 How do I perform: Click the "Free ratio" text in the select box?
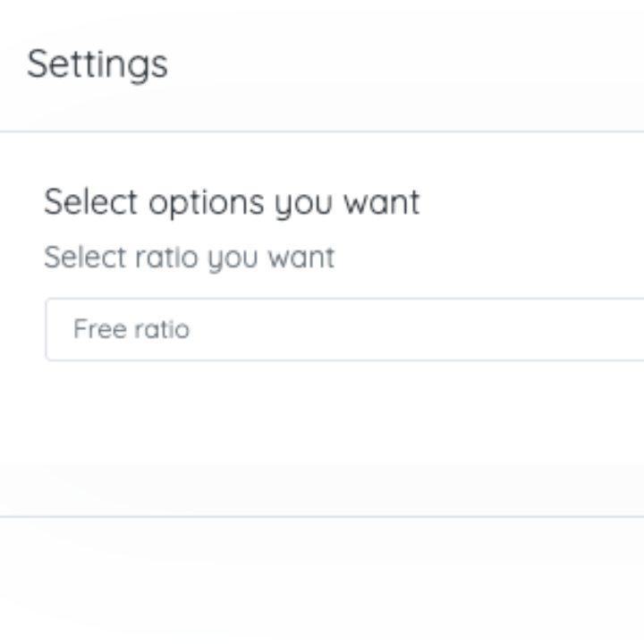click(x=131, y=329)
